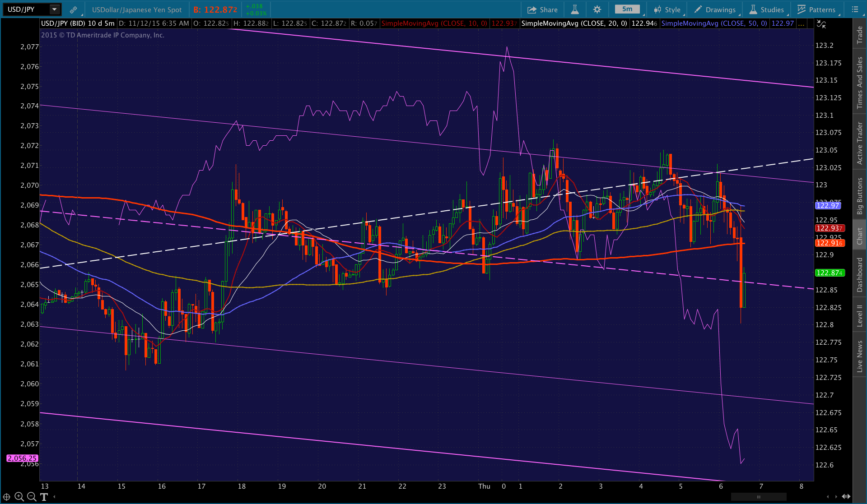Zoom in with the magnifier plus icon
This screenshot has width=867, height=504.
coord(19,497)
